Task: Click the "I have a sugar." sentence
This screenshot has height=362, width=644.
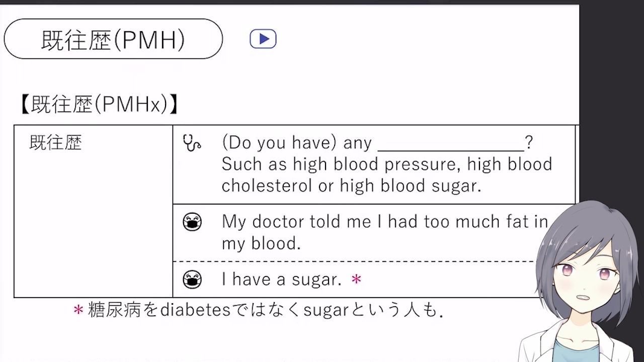Action: 281,280
